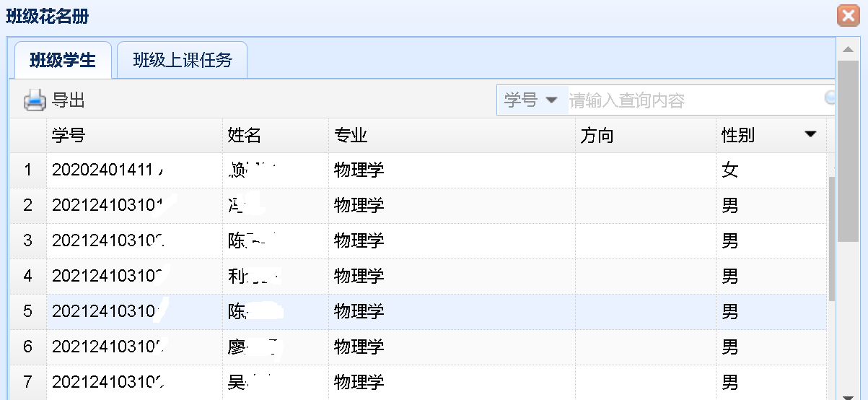
Task: Sort by the 学号 column header
Action: [134, 135]
